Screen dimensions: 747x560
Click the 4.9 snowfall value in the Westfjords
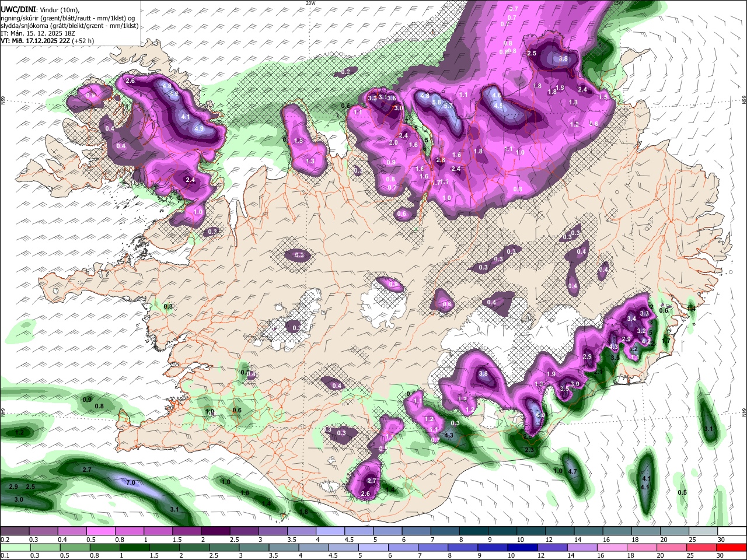click(x=198, y=128)
